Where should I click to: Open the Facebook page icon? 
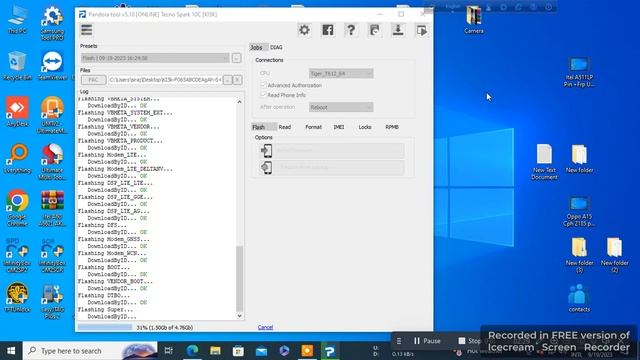point(328,30)
